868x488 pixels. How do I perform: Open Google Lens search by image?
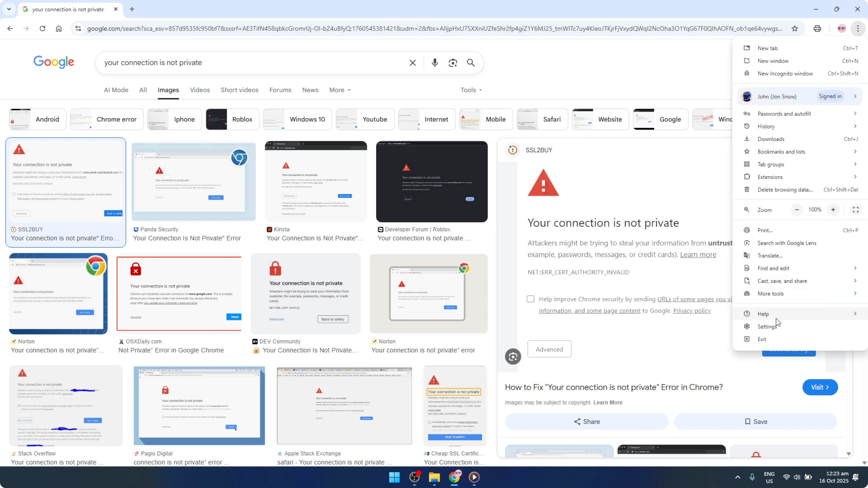pos(453,63)
